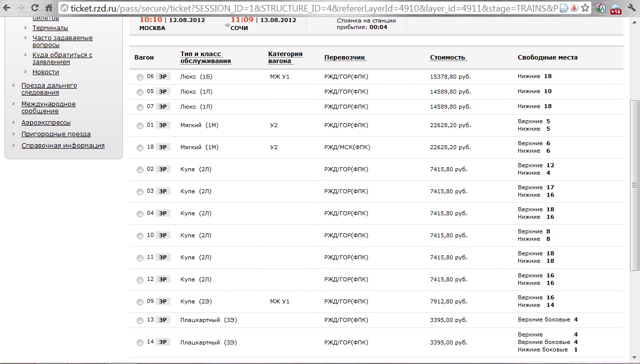Go to the browser home page icon
This screenshot has width=640, height=364.
pos(49,8)
